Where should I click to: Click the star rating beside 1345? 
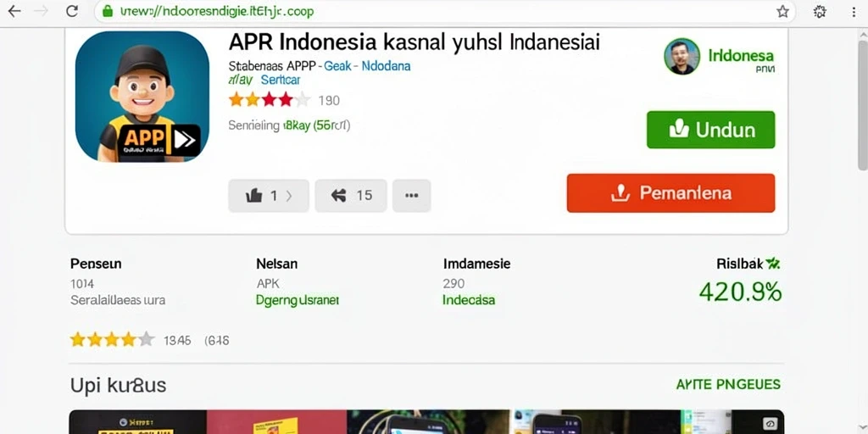pos(112,339)
